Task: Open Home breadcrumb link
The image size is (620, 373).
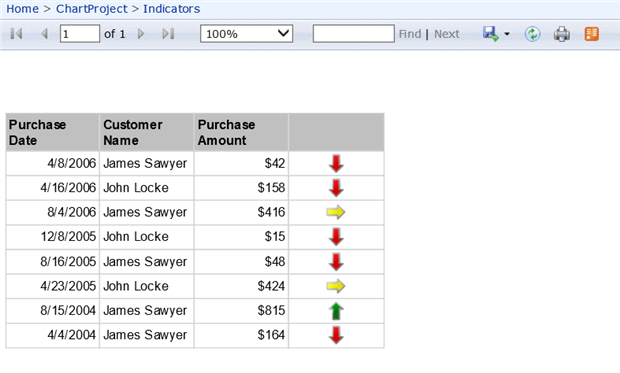Action: pyautogui.click(x=23, y=9)
